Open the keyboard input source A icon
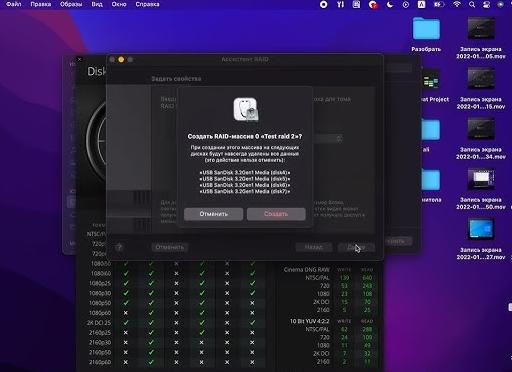 tap(422, 4)
